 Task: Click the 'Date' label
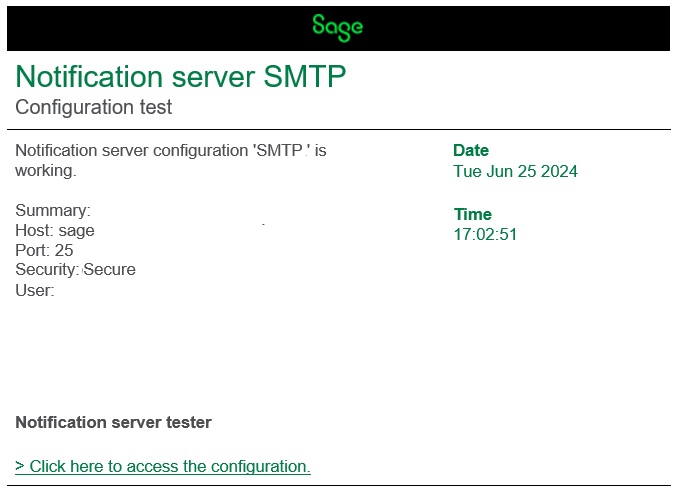(471, 150)
